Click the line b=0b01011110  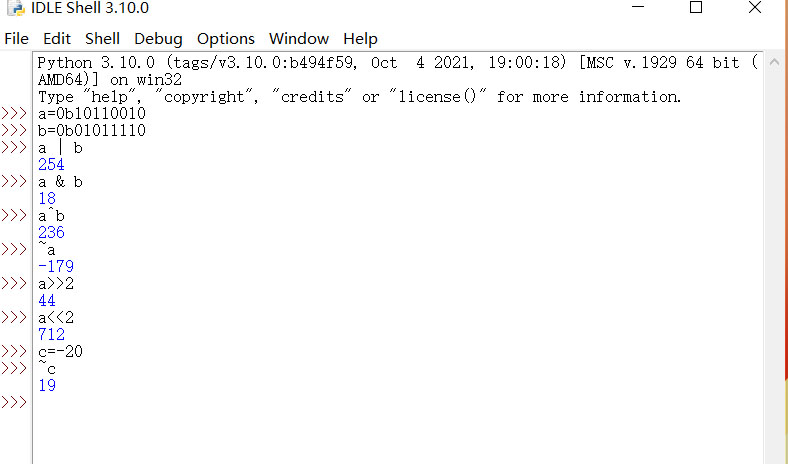tap(92, 131)
